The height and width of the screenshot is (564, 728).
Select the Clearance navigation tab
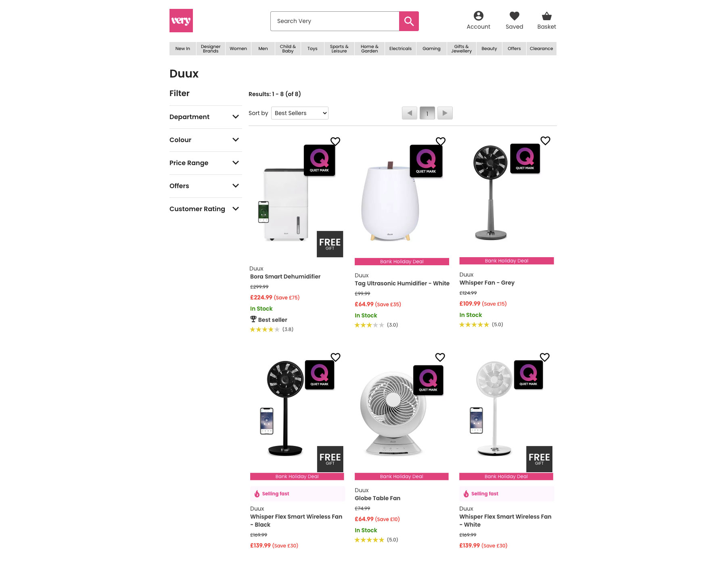(x=541, y=48)
